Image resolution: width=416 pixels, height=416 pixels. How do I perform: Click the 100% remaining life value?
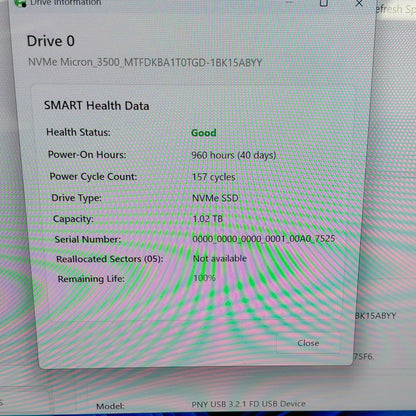coord(204,278)
